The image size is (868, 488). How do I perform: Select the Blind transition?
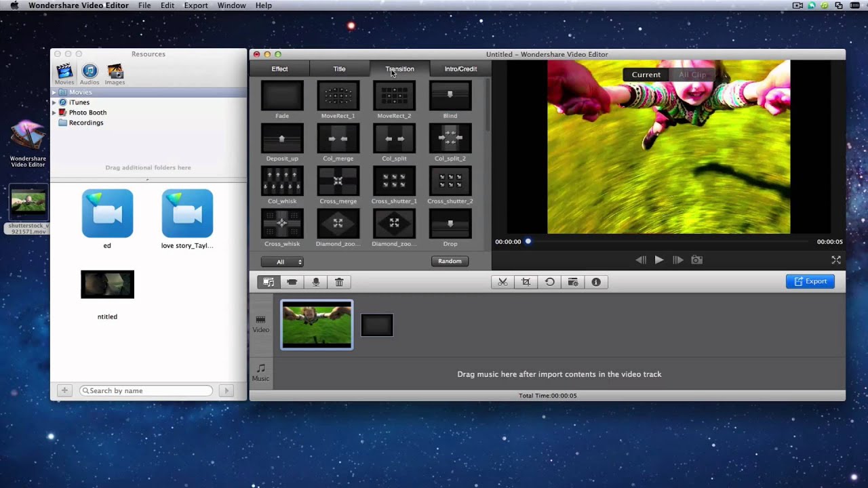click(450, 96)
